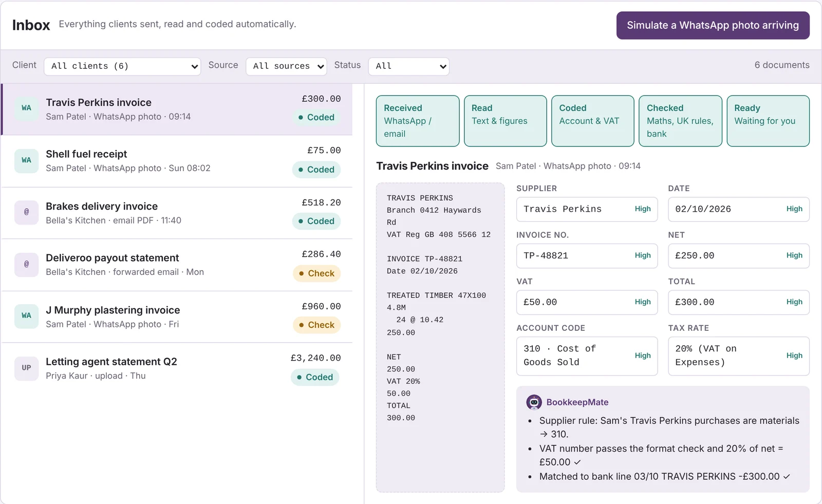The height and width of the screenshot is (504, 822).
Task: Click the WA icon for J Murphy plastering invoice
Action: 26,316
